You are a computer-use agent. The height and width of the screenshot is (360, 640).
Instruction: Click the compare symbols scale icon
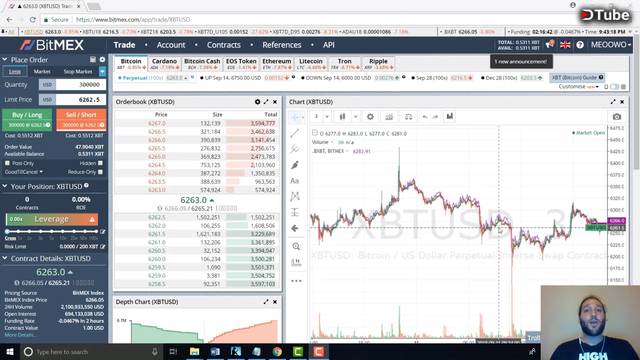tap(408, 117)
